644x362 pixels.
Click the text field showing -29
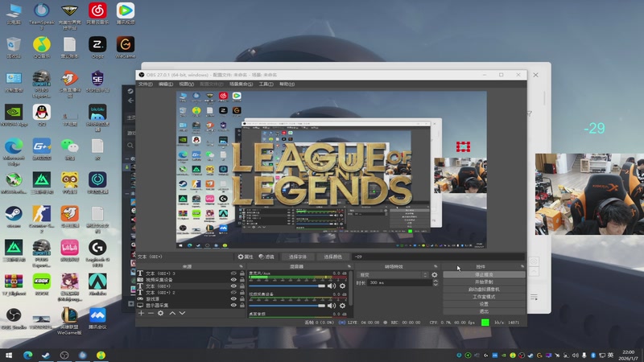coord(438,257)
